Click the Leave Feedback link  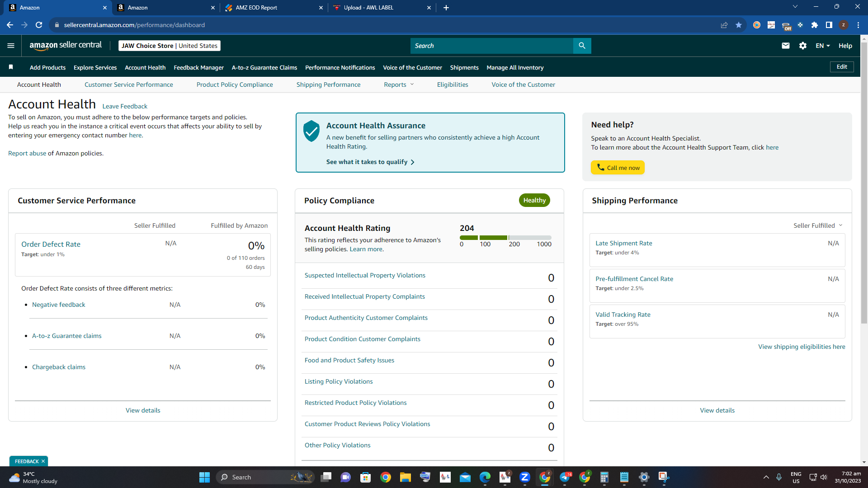(x=125, y=106)
